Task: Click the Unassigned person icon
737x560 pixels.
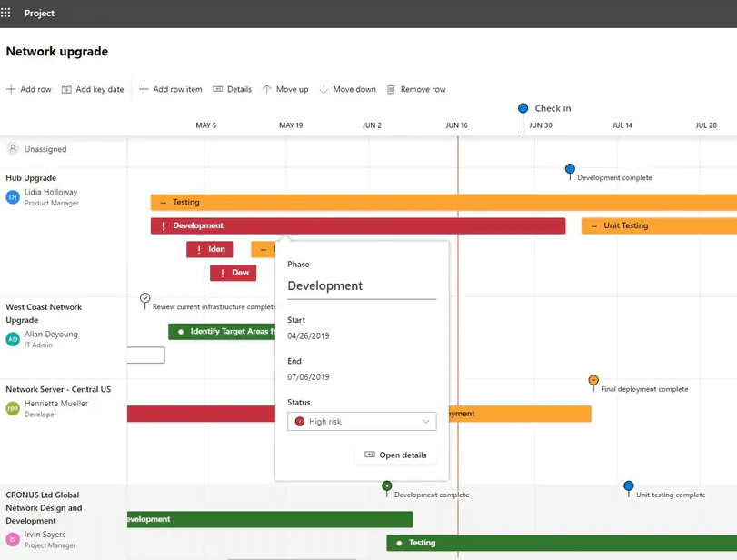Action: (13, 148)
